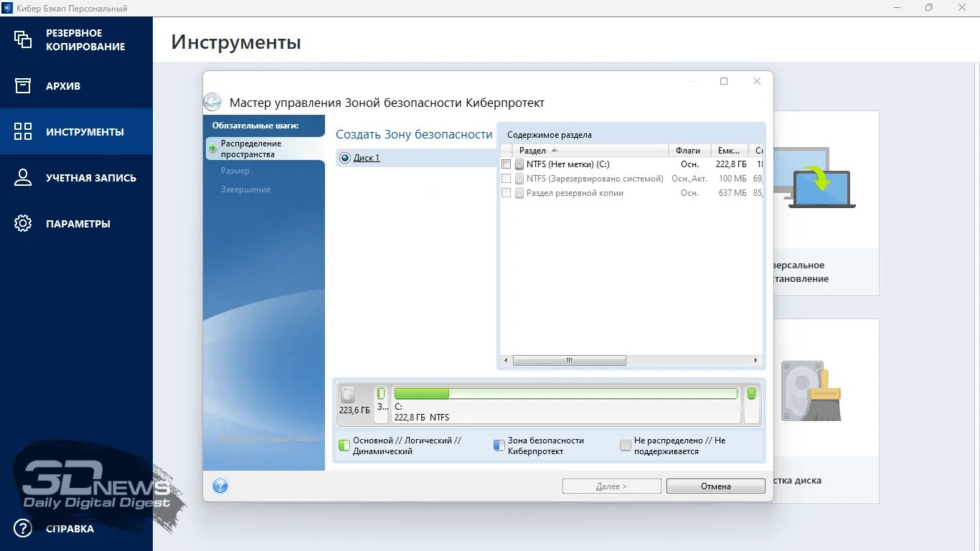The height and width of the screenshot is (551, 980).
Task: Click the backup copy icon in sidebar
Action: [23, 39]
